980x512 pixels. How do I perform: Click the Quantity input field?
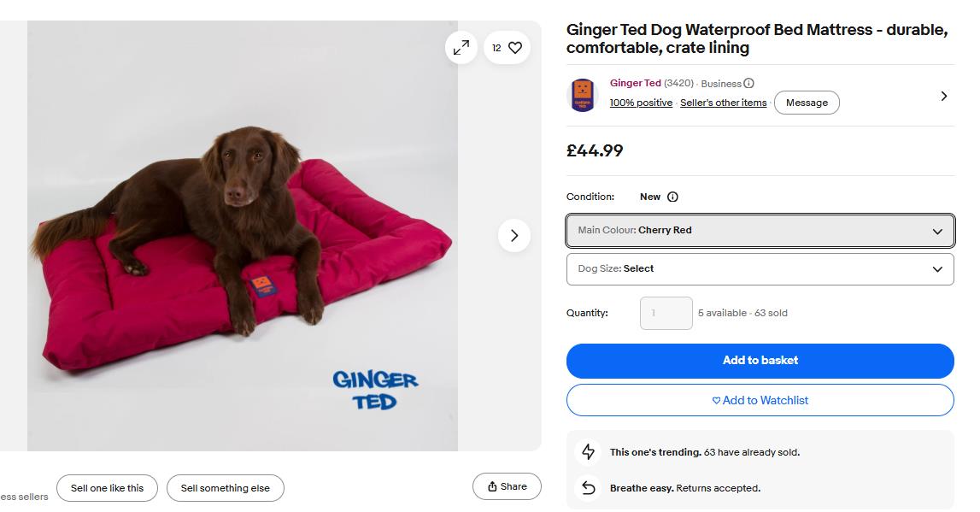tap(666, 313)
